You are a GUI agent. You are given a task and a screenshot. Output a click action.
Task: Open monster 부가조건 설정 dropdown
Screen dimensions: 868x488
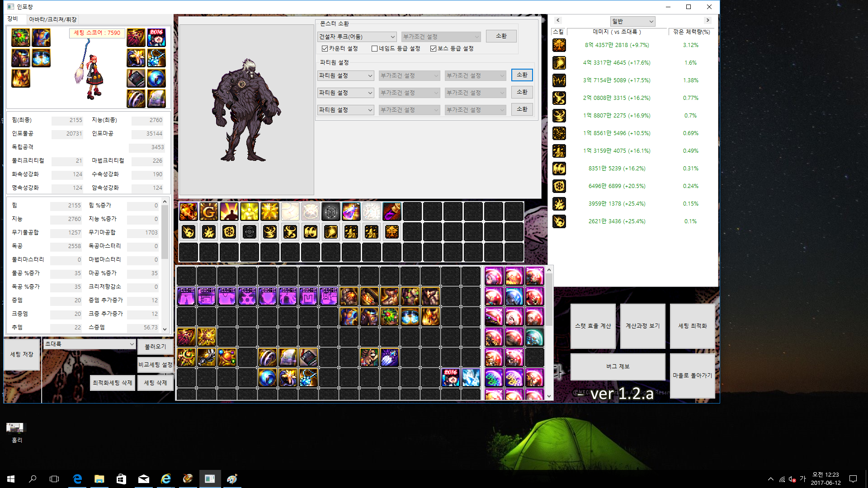pos(441,37)
